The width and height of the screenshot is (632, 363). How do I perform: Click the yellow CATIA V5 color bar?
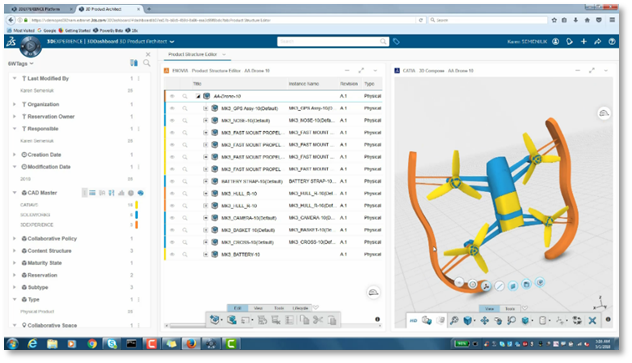point(137,205)
